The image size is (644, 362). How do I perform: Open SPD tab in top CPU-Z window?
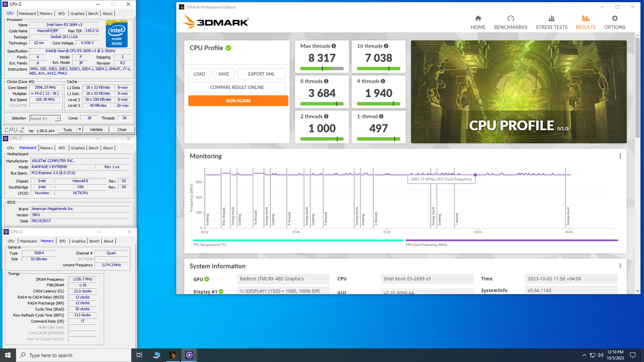click(x=61, y=13)
